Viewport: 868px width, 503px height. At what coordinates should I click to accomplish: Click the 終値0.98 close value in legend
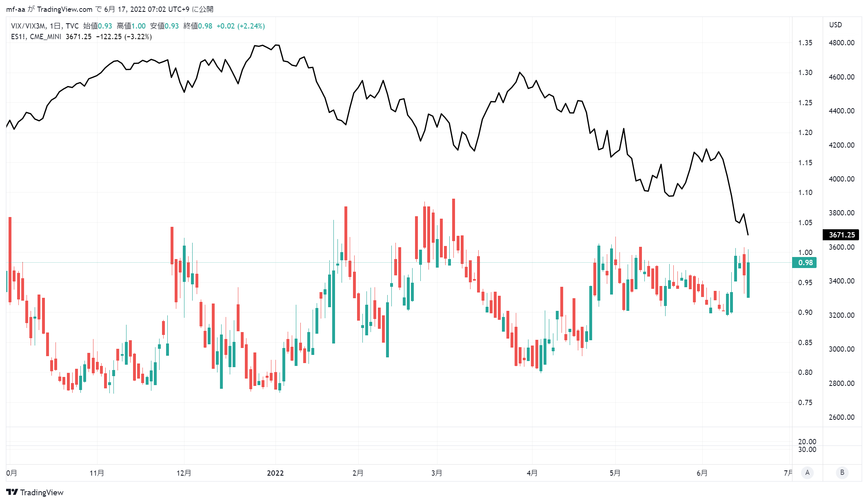coord(198,26)
